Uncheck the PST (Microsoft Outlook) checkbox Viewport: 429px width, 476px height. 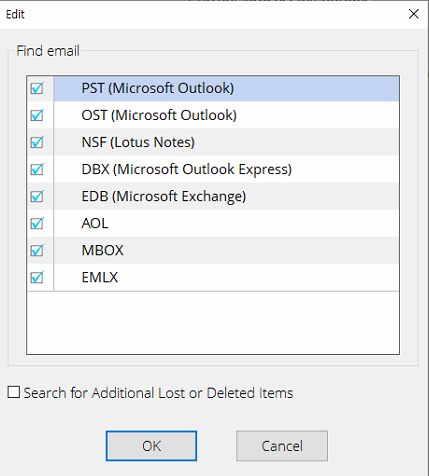pyautogui.click(x=37, y=89)
